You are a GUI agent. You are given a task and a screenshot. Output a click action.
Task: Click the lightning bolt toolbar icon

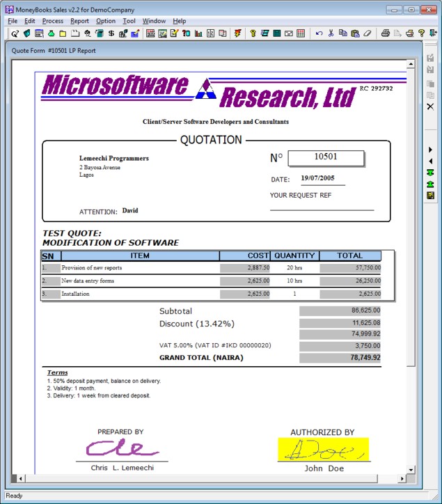(x=238, y=33)
